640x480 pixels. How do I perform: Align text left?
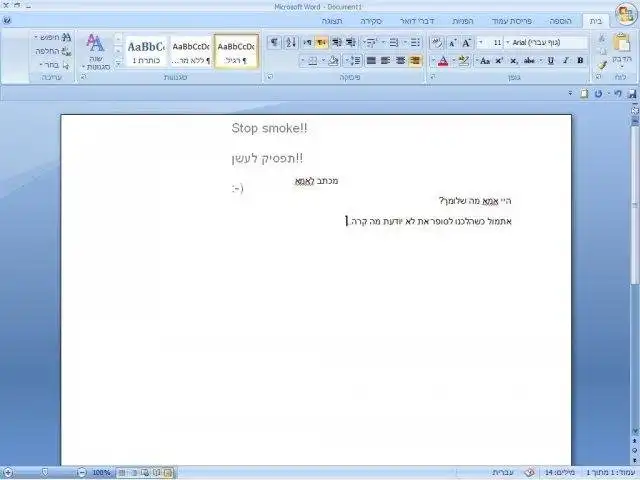386,61
